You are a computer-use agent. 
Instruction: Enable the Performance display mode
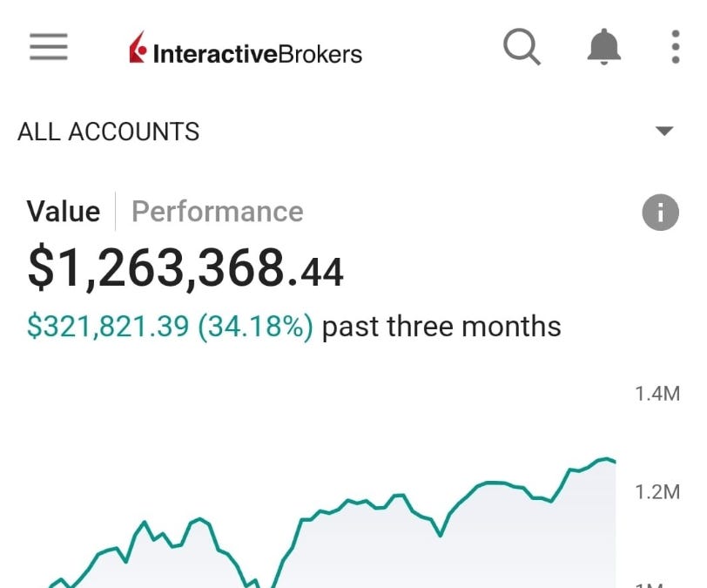(217, 211)
